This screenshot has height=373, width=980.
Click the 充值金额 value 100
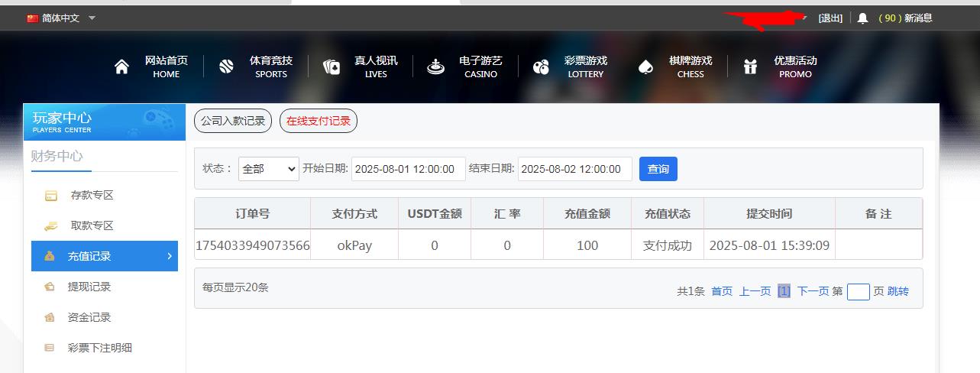587,245
